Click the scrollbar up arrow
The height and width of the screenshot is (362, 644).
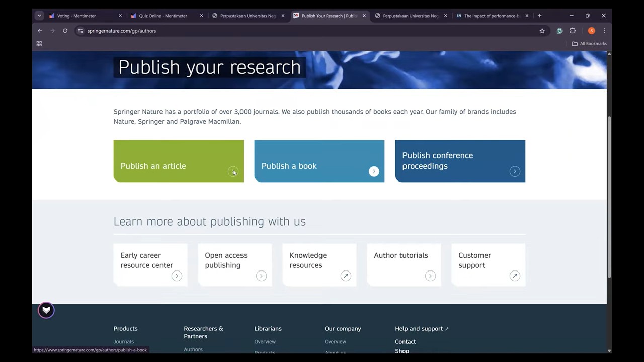[x=609, y=53]
